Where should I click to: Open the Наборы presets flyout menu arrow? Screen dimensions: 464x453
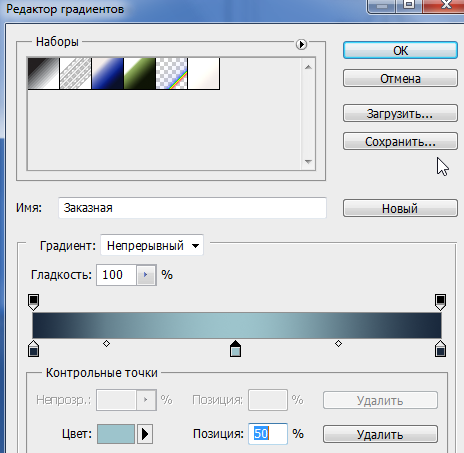point(301,44)
